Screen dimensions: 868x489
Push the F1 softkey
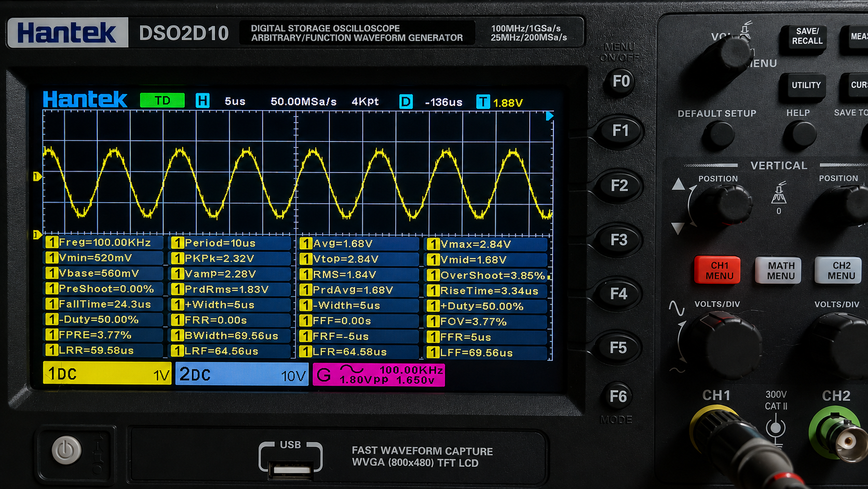click(620, 131)
